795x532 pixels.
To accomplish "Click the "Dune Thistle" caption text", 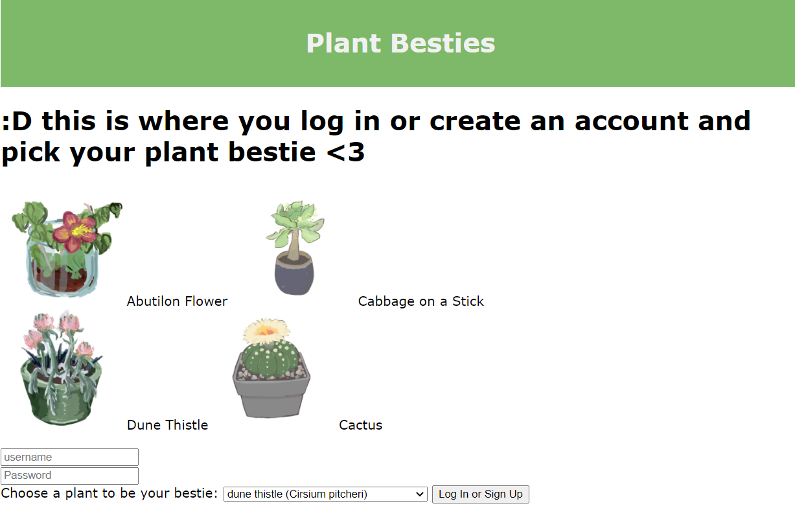I will tap(167, 425).
